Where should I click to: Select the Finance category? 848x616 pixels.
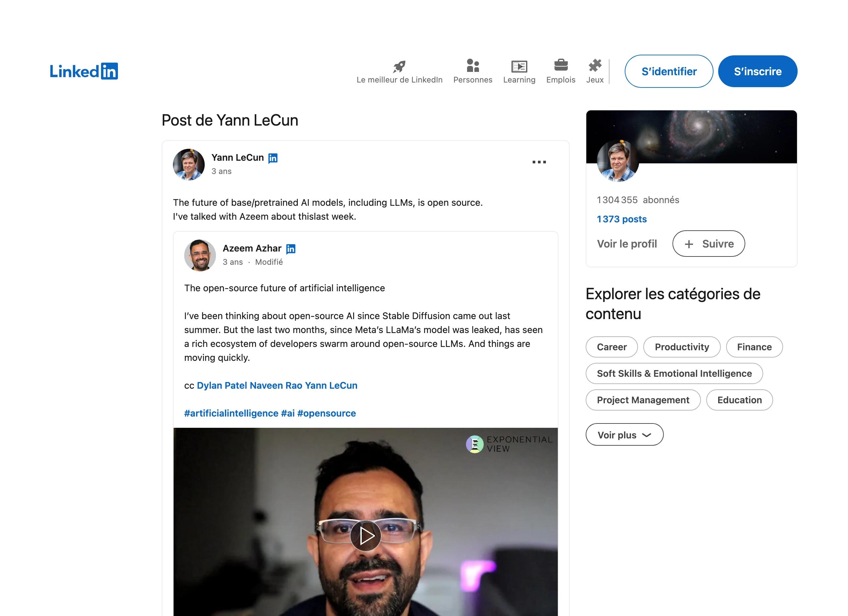point(754,347)
